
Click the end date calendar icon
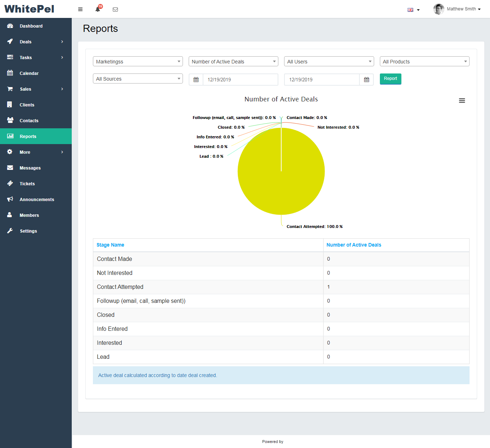point(366,80)
